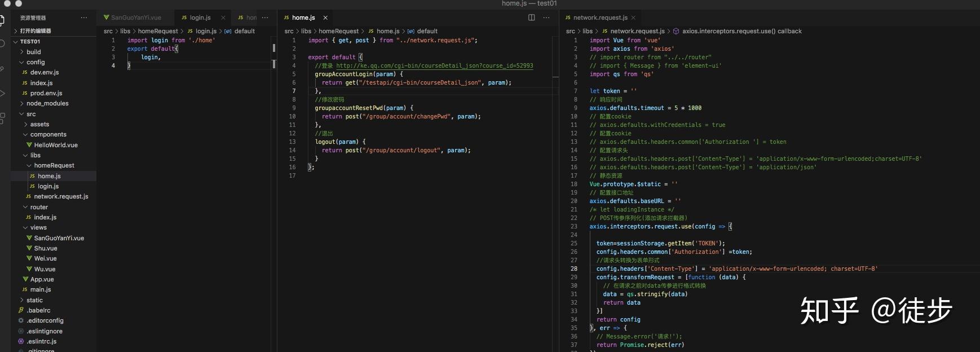
Task: Select the truncated 'hon' tab next to login.js
Action: [247, 17]
